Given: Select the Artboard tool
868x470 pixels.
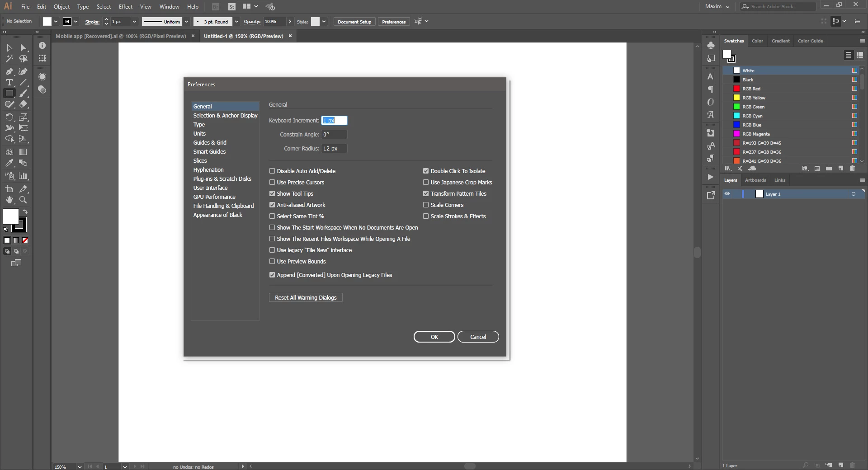Looking at the screenshot, I should 9,189.
